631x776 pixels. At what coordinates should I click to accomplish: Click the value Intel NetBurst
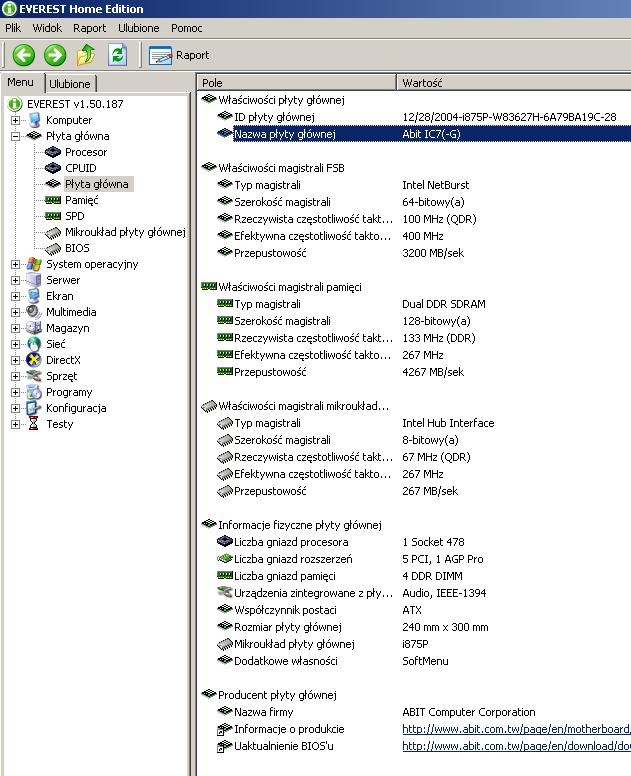coord(436,185)
